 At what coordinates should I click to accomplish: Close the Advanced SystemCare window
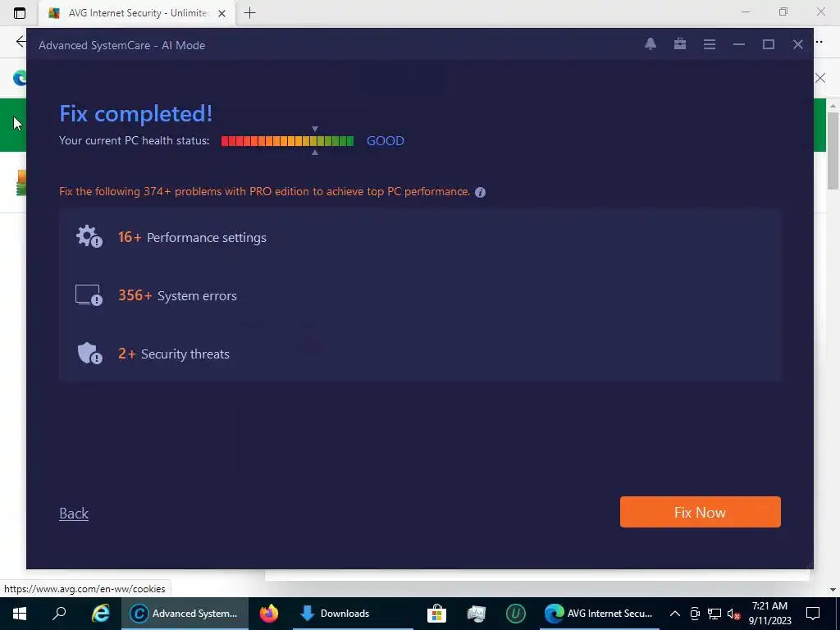[x=797, y=44]
